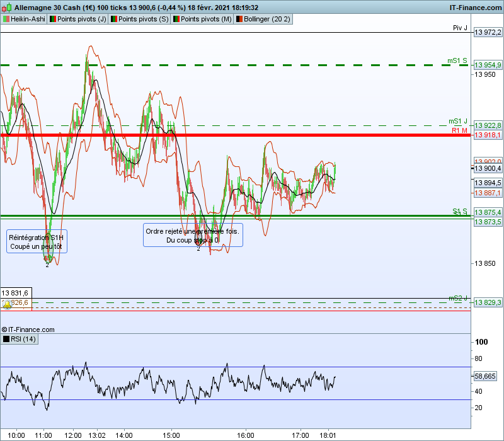504x441 pixels.
Task: Click the 13 887,1 Bollinger price tag
Action: 488,193
